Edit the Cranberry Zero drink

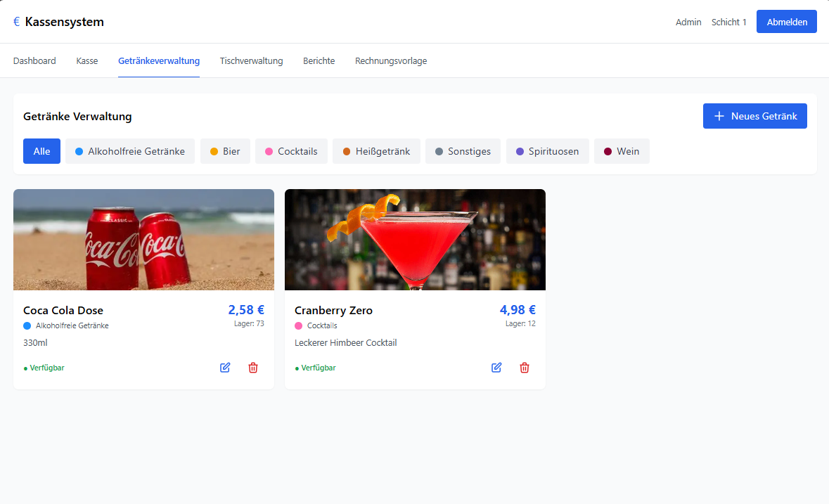pos(496,368)
